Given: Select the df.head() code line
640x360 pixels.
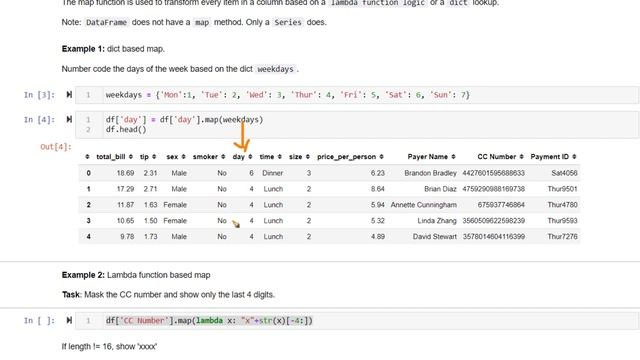Looking at the screenshot, I should (x=126, y=130).
